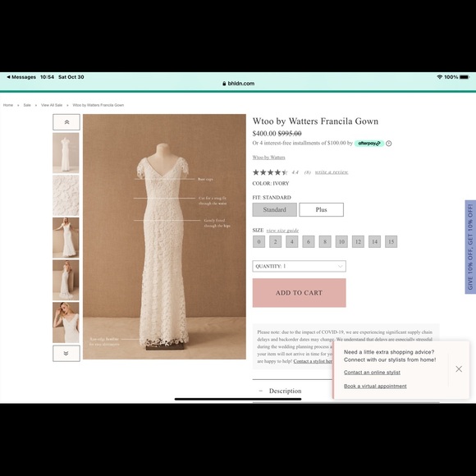The height and width of the screenshot is (476, 476).
Task: Click the Wtoo by Watters Francila Gown breadcrumb
Action: 98,105
